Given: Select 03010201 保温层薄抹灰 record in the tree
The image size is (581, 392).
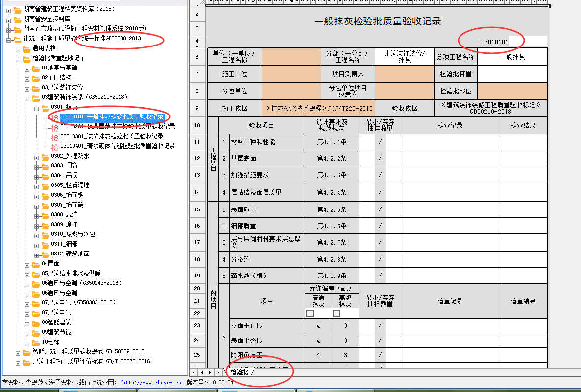Looking at the screenshot, I should point(117,127).
